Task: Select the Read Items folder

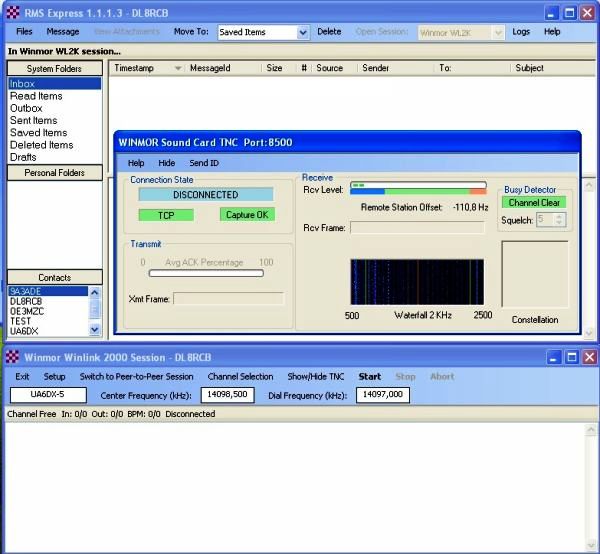Action: [x=36, y=96]
